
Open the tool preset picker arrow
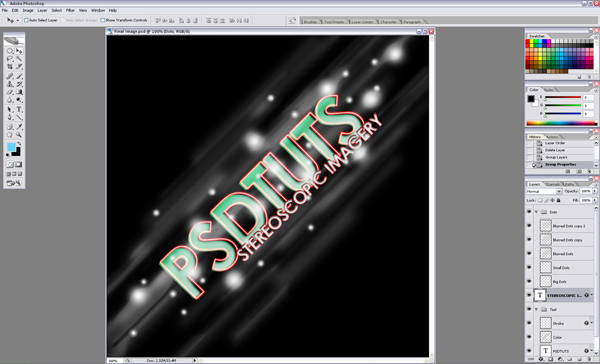tap(17, 21)
